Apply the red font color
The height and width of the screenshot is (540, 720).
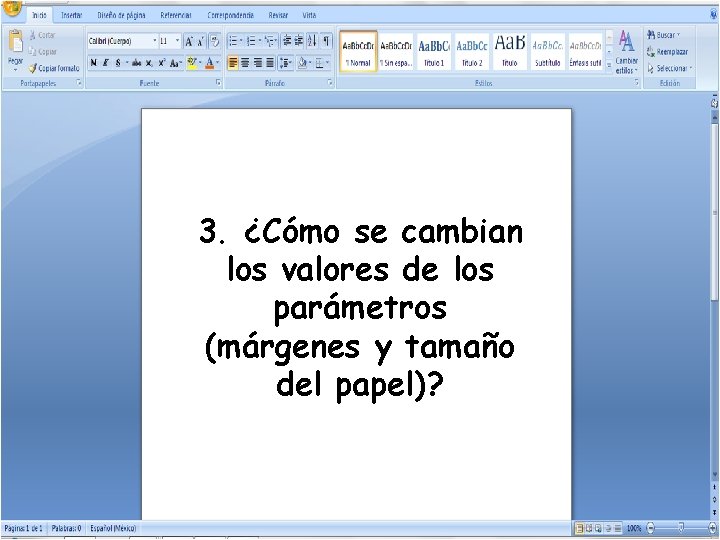[209, 63]
